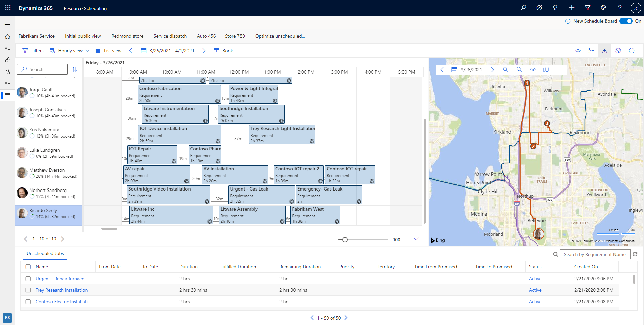Image resolution: width=644 pixels, height=325 pixels.
Task: Click map route stop marker 3
Action: (x=547, y=123)
